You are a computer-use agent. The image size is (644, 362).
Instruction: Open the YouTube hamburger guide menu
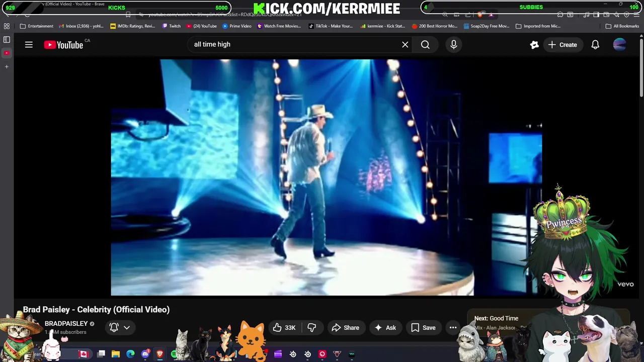pyautogui.click(x=29, y=45)
